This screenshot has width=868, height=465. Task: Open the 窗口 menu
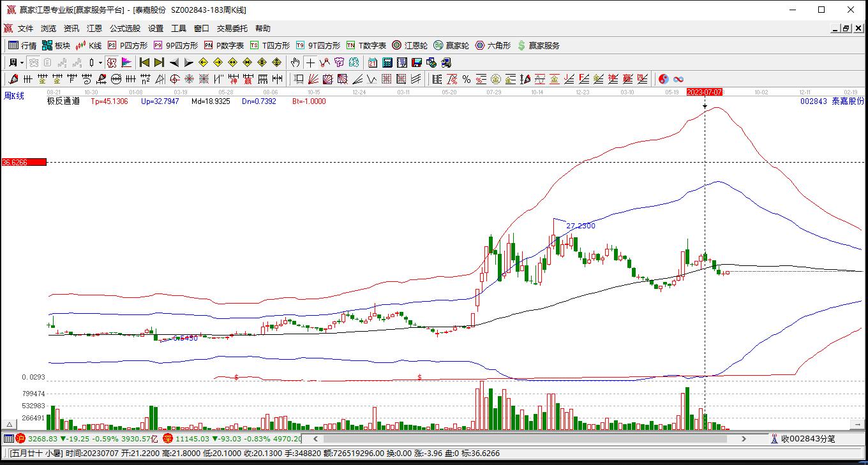pyautogui.click(x=202, y=29)
